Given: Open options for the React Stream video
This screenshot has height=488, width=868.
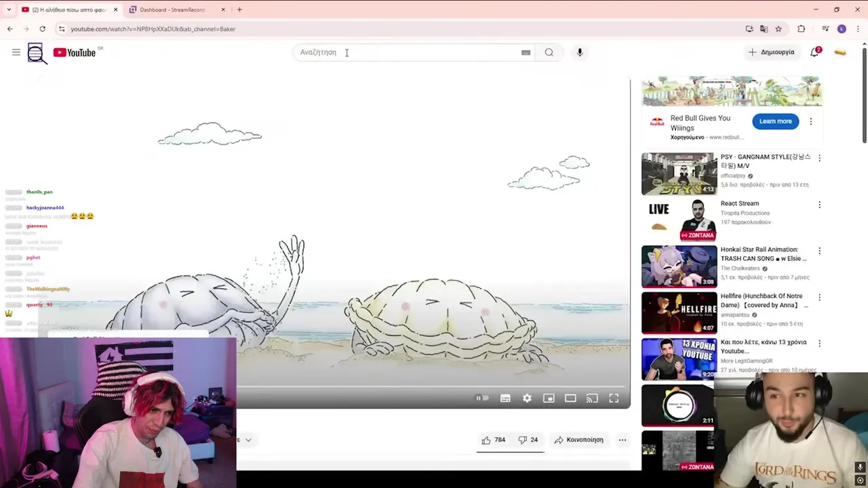Looking at the screenshot, I should point(819,205).
